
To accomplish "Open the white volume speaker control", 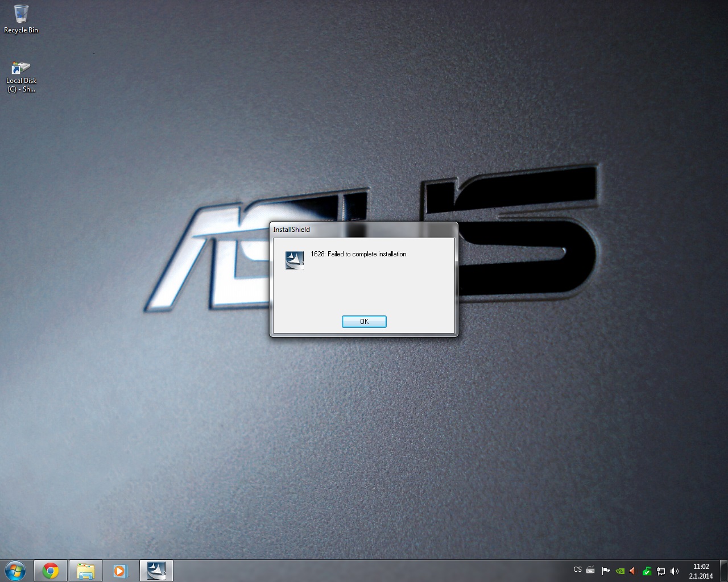I will [x=675, y=571].
